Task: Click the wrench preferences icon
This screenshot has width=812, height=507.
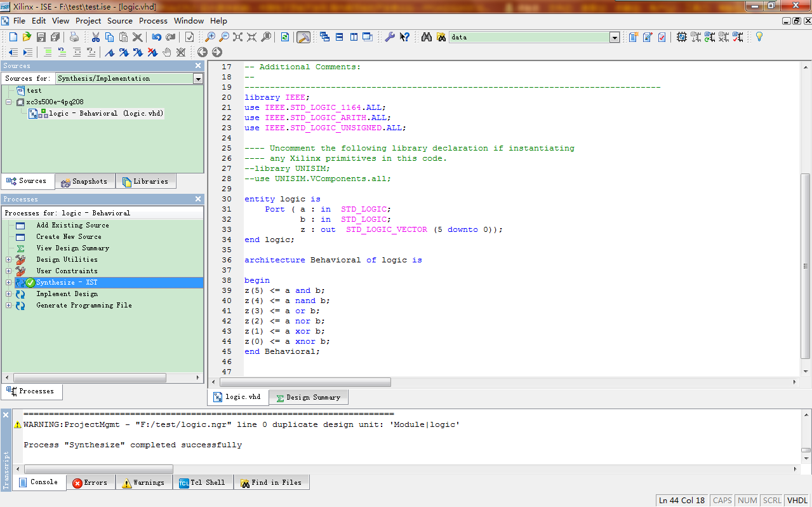Action: pyautogui.click(x=390, y=37)
